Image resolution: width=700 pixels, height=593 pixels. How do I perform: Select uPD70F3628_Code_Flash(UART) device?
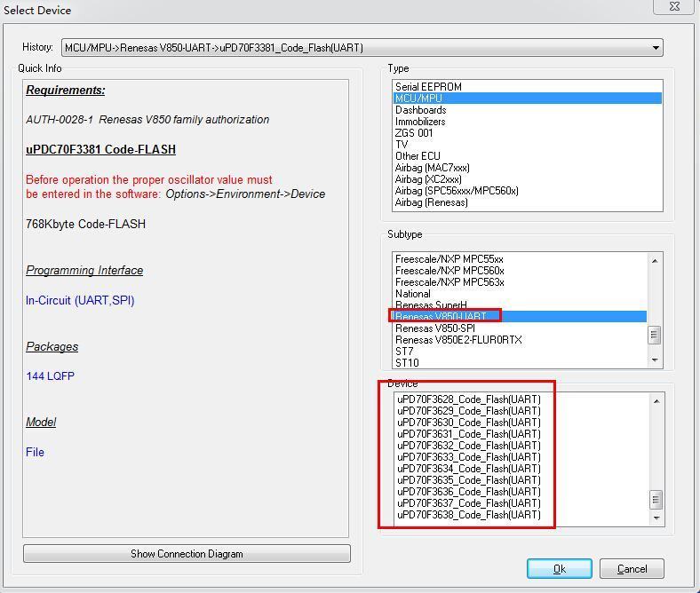point(521,399)
